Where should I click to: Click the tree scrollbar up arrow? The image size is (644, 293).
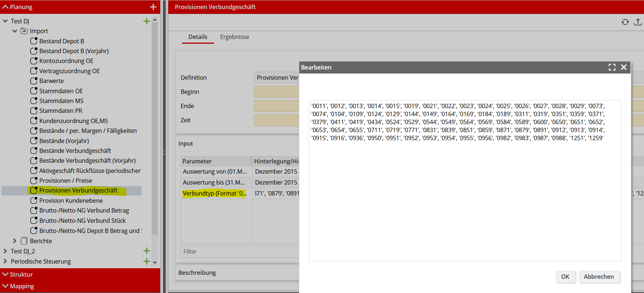[155, 20]
